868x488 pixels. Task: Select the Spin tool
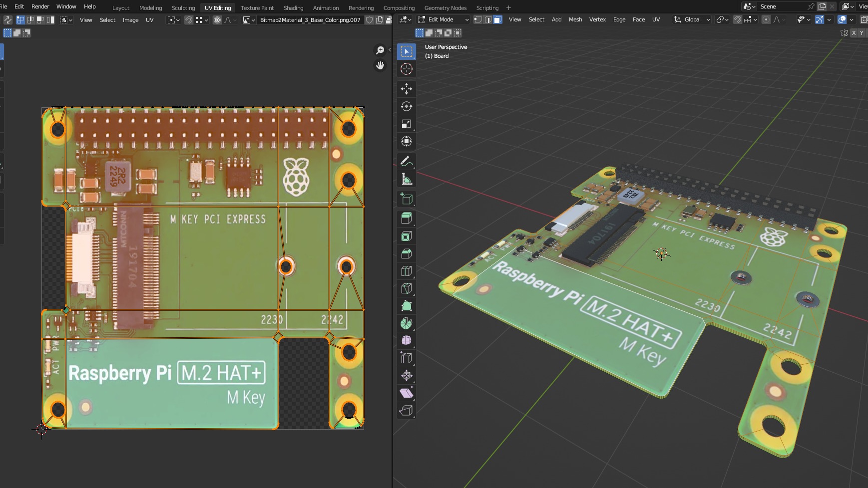point(407,323)
